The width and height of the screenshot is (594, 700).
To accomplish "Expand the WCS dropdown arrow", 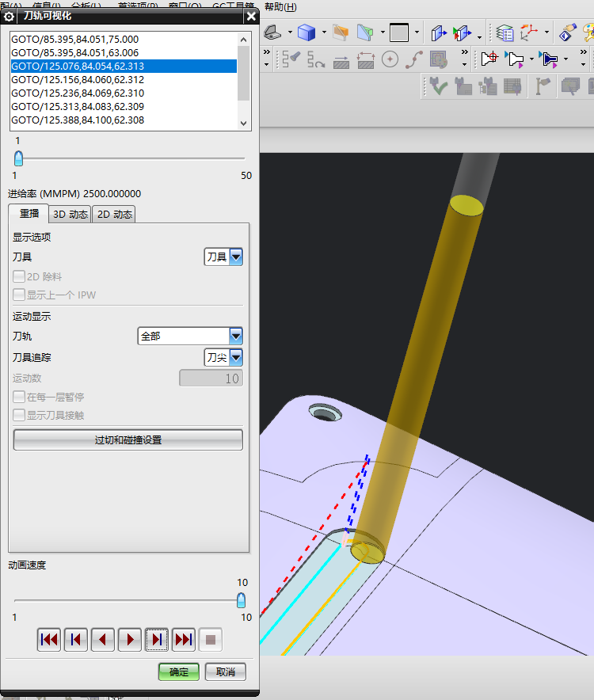I will pos(546,32).
